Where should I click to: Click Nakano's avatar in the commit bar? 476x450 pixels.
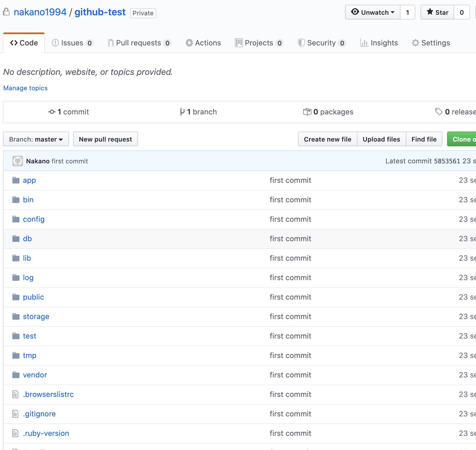point(18,161)
